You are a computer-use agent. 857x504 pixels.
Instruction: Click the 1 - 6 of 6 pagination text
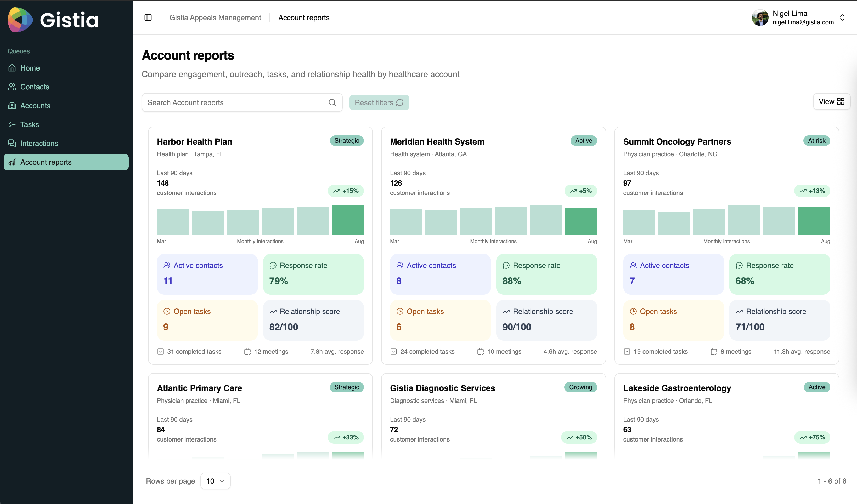(832, 481)
